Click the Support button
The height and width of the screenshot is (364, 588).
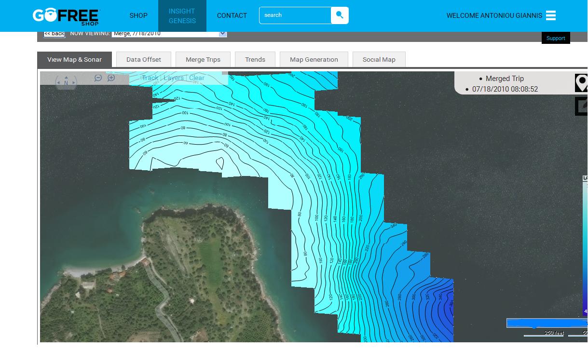point(556,38)
